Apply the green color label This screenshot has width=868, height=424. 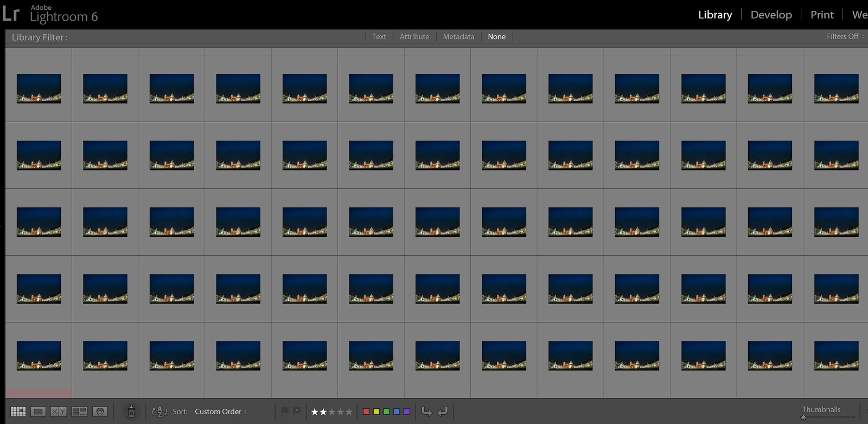point(386,412)
